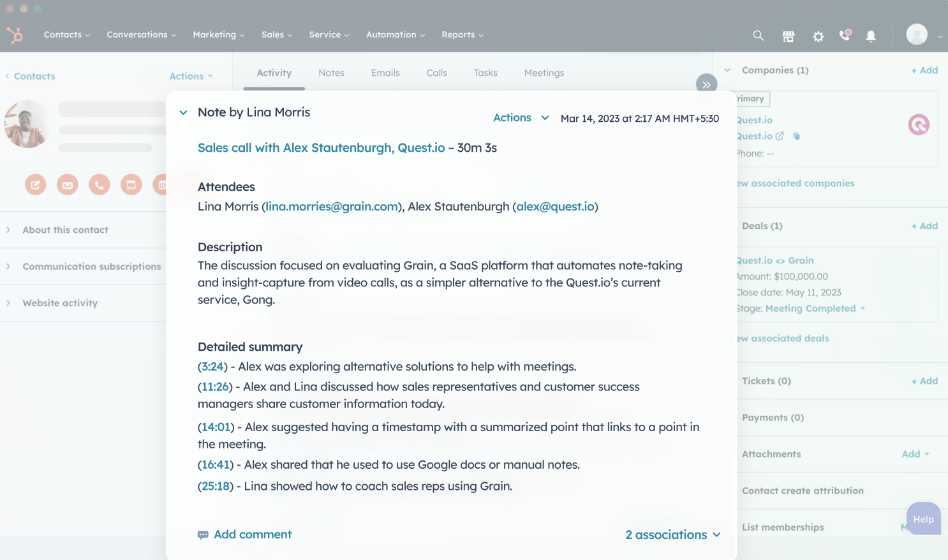Click the create note icon under contact
The width and height of the screenshot is (948, 560).
pos(36,185)
